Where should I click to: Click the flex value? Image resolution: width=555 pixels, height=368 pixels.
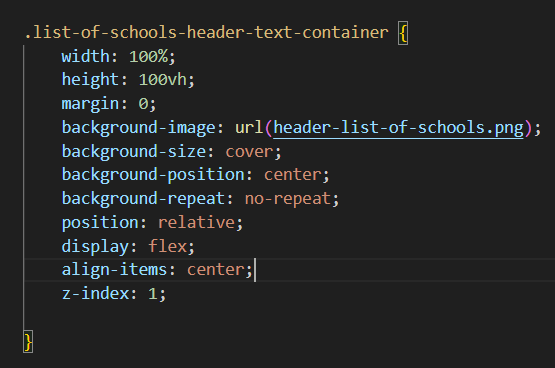[x=167, y=247]
